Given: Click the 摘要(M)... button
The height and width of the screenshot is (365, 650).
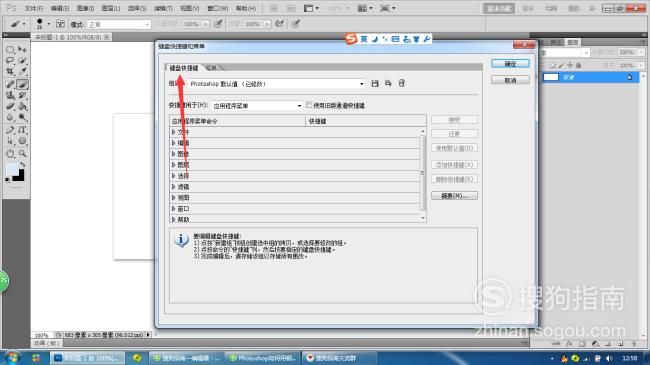Looking at the screenshot, I should [454, 196].
